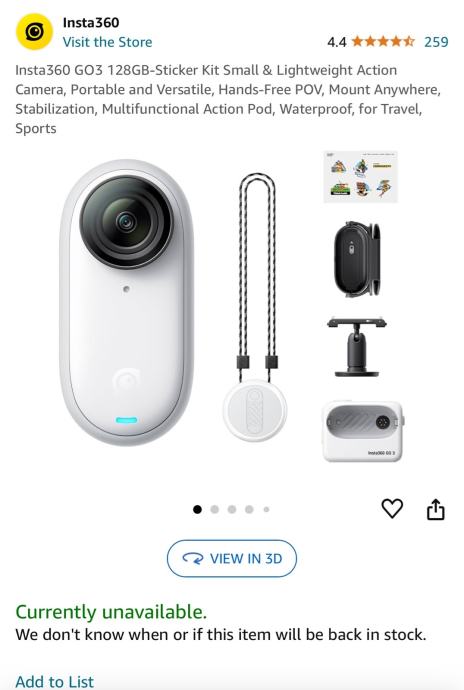The width and height of the screenshot is (464, 690).
Task: Tap the Insta360 yellow logo icon
Action: pos(34,32)
